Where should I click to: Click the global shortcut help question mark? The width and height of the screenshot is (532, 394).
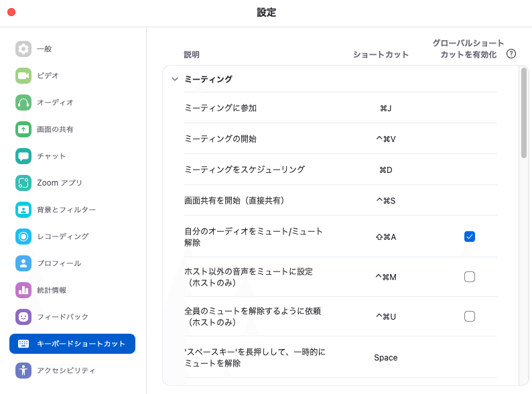(511, 54)
